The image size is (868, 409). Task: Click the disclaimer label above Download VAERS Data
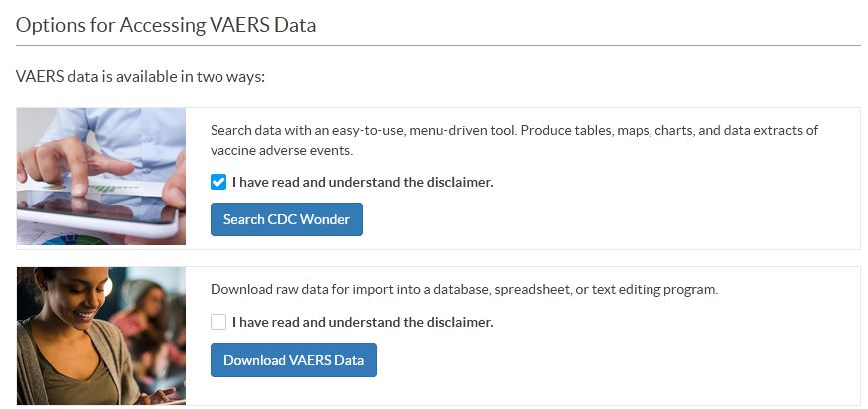tap(362, 322)
